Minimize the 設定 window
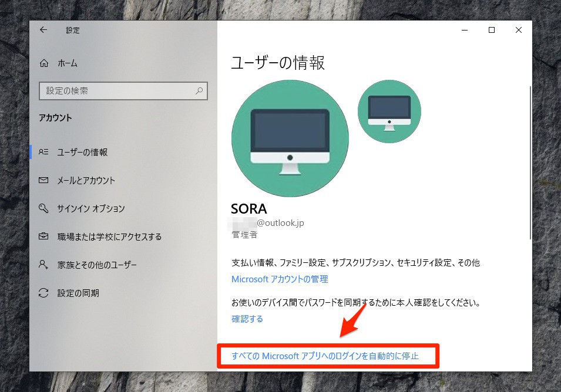This screenshot has width=561, height=392. [465, 30]
